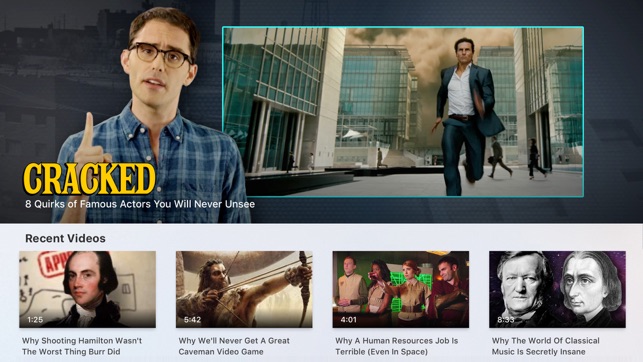The image size is (643, 362).
Task: Click the 'Recent Videos' section heading
Action: [65, 238]
